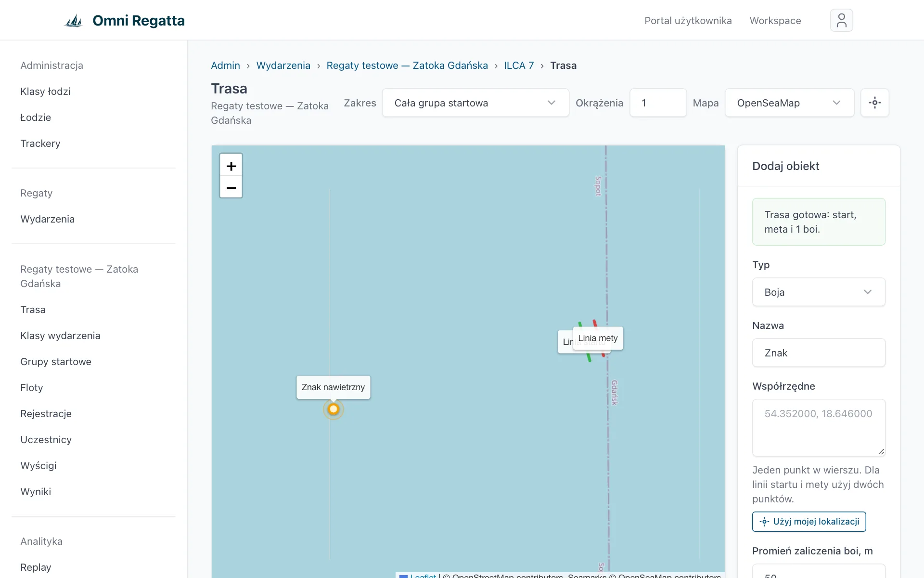Open Workspace in the top navigation
The image size is (924, 578).
click(x=775, y=21)
